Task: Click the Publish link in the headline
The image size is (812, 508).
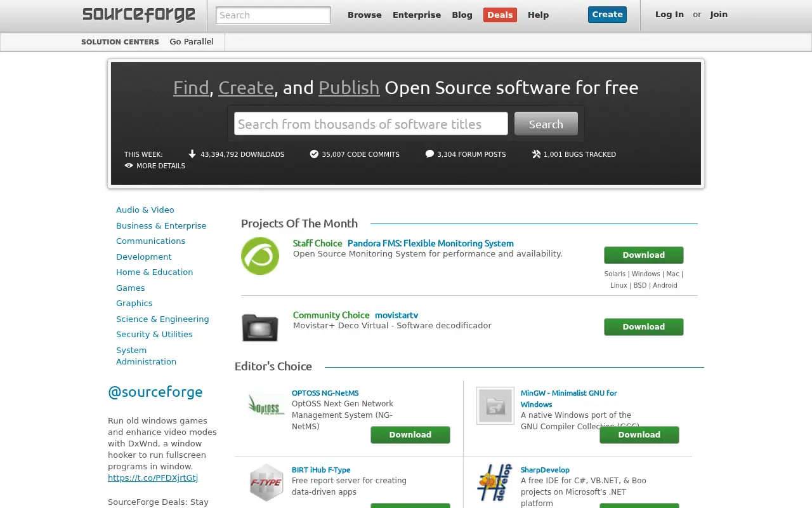Action: click(349, 88)
